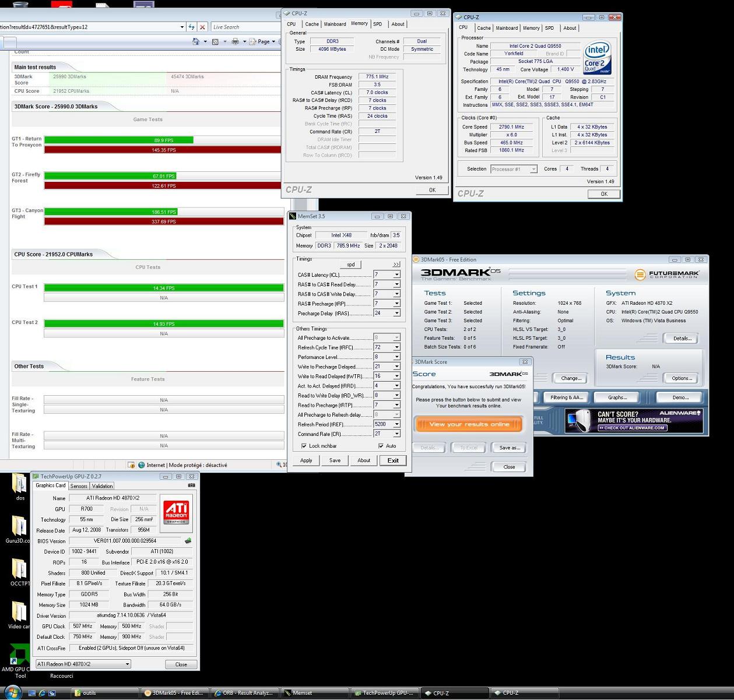
Task: Open the OCCTPT folder on desktop
Action: coord(19,572)
